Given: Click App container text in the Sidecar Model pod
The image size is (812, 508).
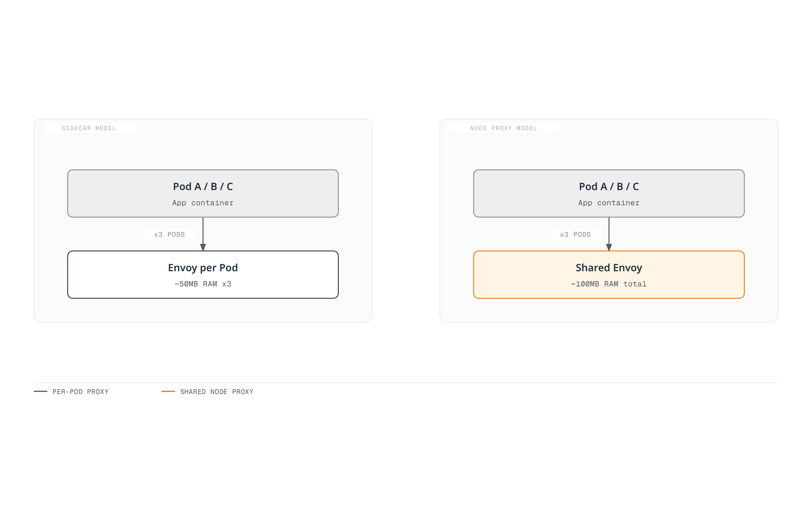Looking at the screenshot, I should tap(203, 203).
